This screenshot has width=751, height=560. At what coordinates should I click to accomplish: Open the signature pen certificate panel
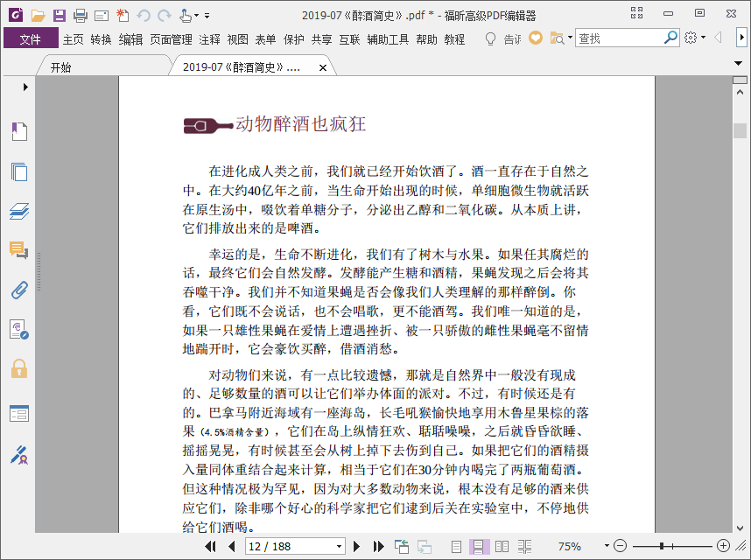[19, 455]
